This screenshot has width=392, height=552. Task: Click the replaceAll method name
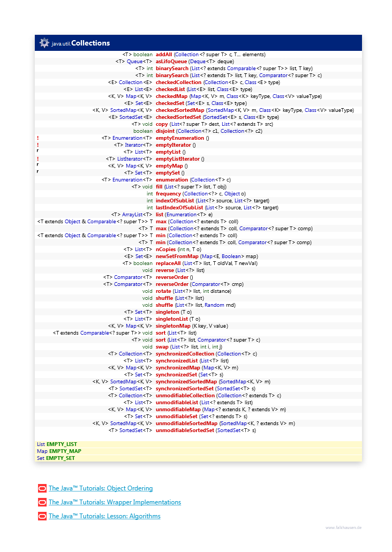coord(168,263)
